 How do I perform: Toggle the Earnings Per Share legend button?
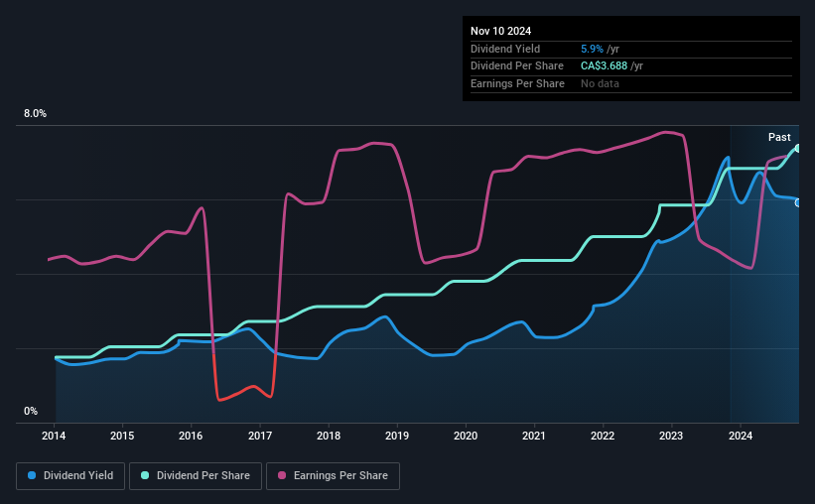(x=333, y=475)
